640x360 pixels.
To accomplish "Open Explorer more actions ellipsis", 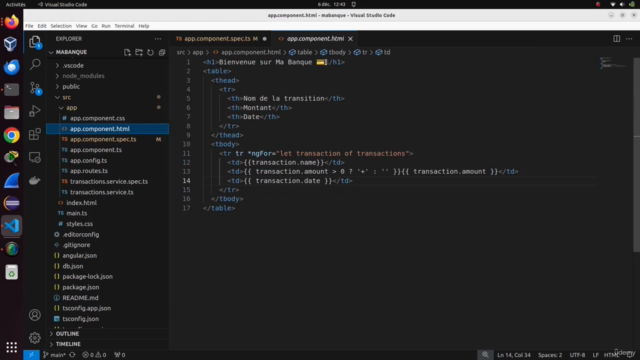I will [x=158, y=39].
